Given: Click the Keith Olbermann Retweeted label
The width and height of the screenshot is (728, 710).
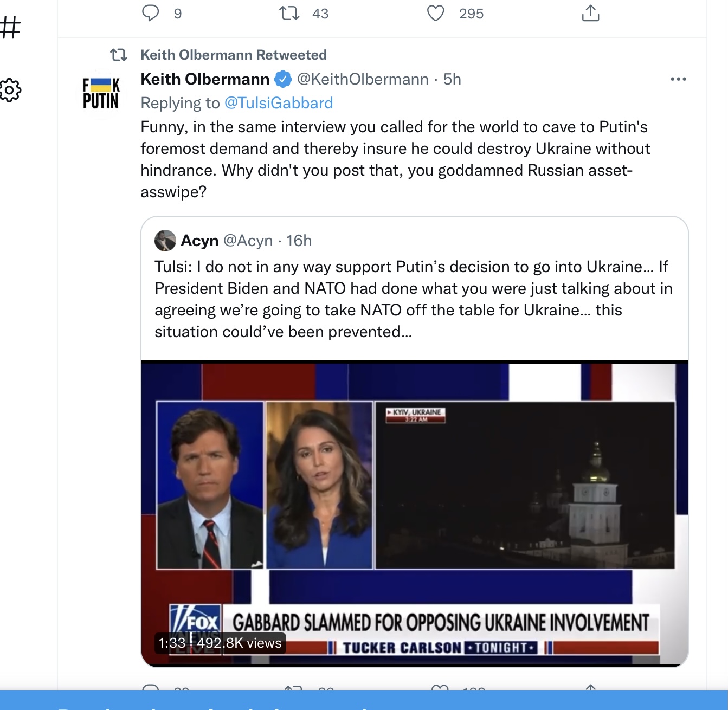Looking at the screenshot, I should (x=234, y=55).
